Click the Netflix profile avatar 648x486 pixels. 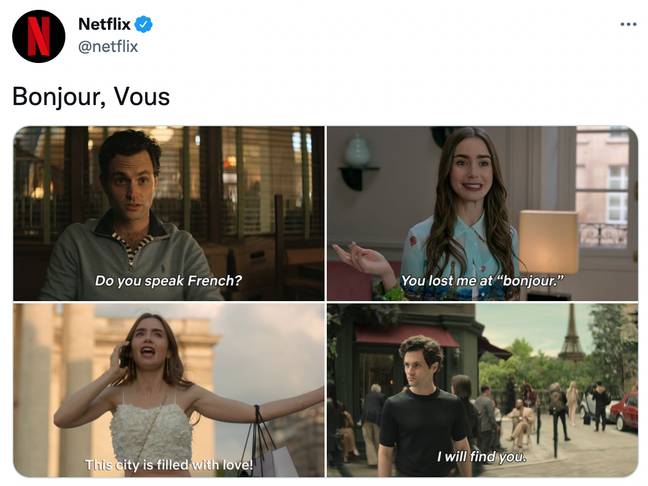pos(38,36)
